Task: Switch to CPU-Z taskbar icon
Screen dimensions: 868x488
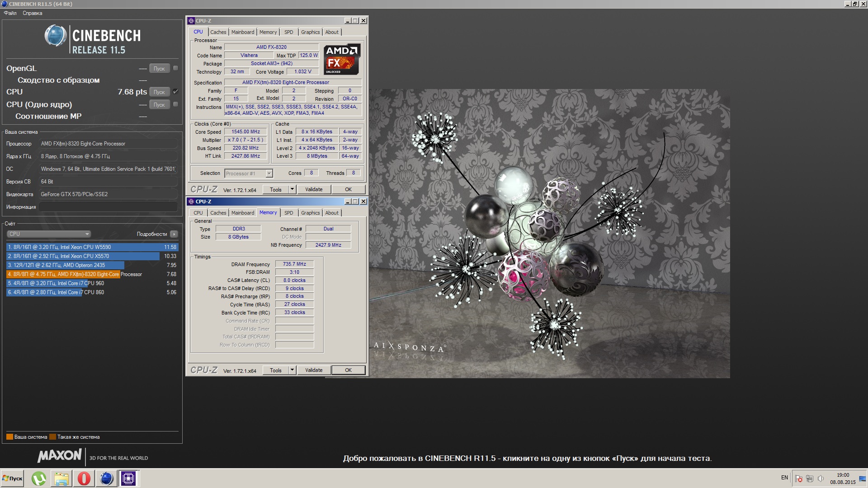Action: click(x=129, y=479)
